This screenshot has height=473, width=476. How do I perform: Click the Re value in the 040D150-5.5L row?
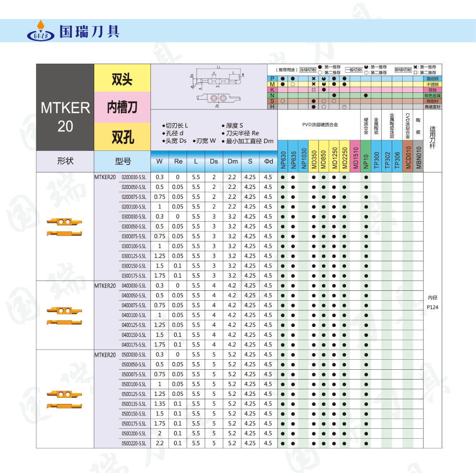(x=178, y=335)
